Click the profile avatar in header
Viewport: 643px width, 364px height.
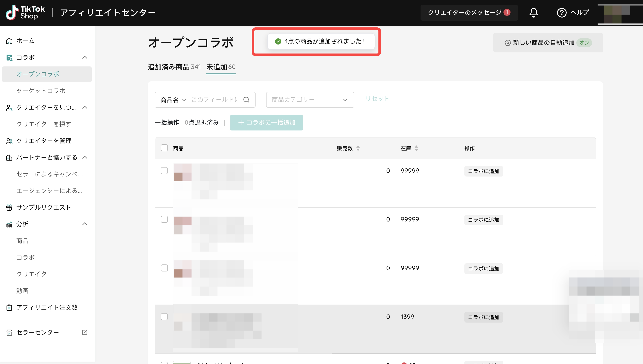pos(620,14)
